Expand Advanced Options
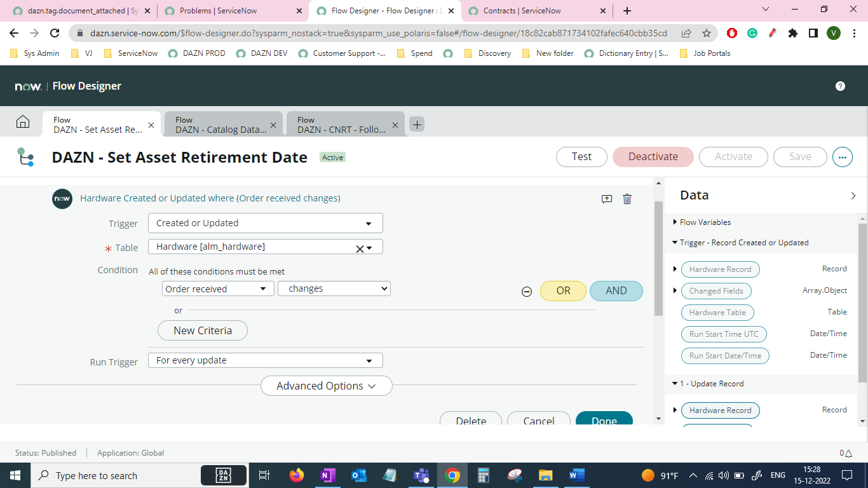This screenshot has width=868, height=488. point(327,386)
